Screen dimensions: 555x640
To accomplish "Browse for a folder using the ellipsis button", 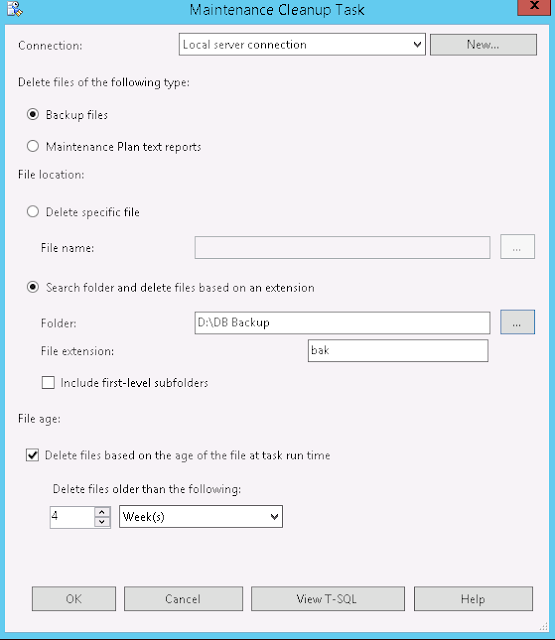I will [x=517, y=322].
